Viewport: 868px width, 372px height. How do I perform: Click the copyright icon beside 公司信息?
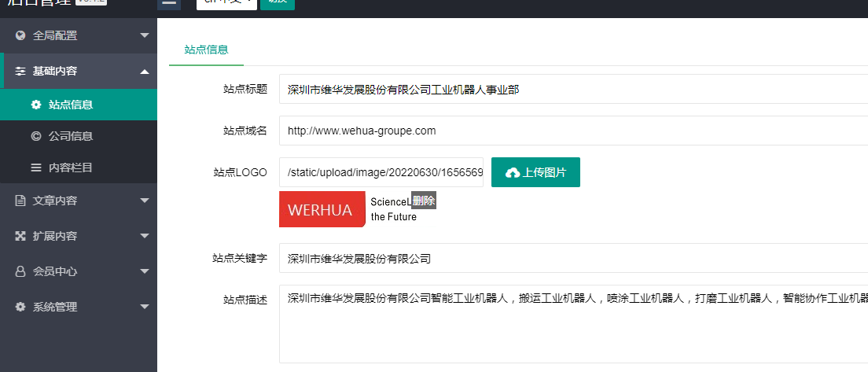tap(36, 136)
